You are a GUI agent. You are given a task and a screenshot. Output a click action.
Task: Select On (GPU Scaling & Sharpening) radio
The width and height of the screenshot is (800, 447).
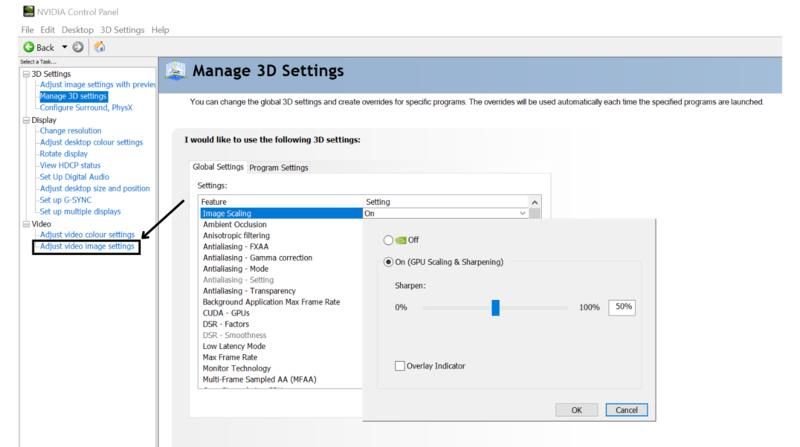point(388,262)
